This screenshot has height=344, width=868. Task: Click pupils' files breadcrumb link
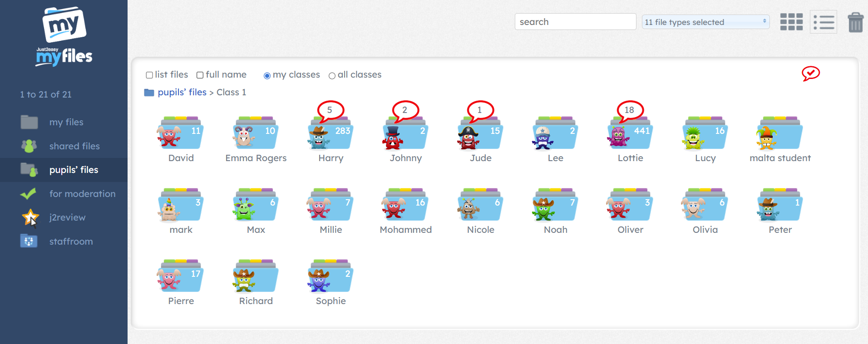[x=182, y=92]
